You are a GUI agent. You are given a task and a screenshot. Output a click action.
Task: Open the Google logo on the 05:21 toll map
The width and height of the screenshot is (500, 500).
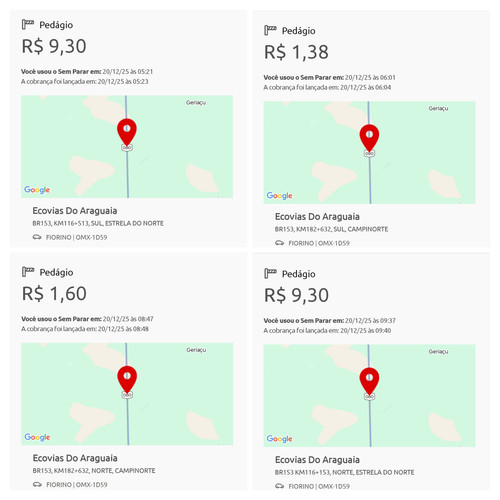coord(37,190)
